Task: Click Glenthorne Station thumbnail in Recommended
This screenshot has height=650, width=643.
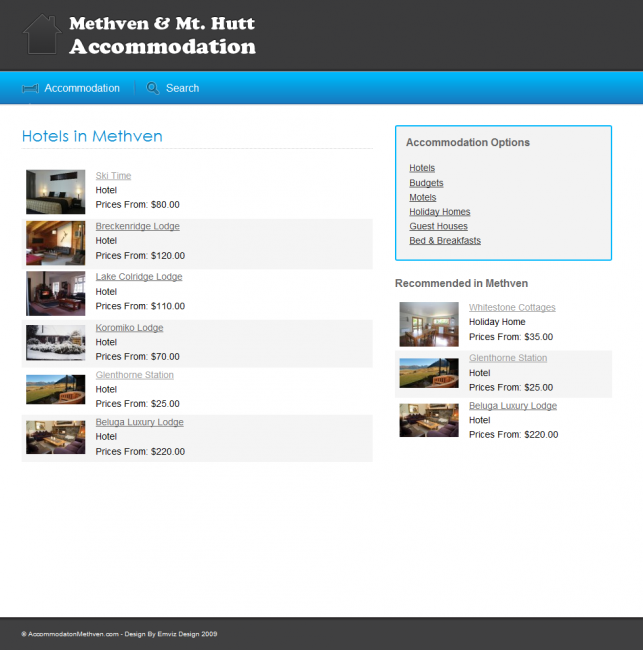Action: click(x=429, y=373)
